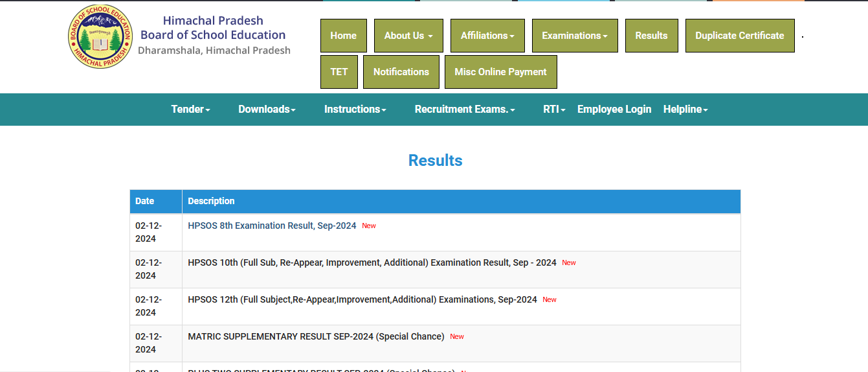Open the Results navigation button

[x=651, y=36]
